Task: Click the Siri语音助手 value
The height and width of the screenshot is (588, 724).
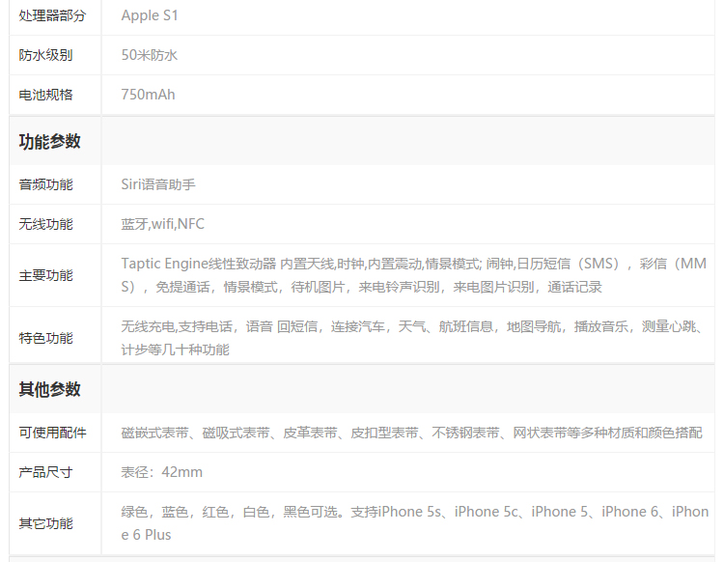Action: [x=158, y=184]
